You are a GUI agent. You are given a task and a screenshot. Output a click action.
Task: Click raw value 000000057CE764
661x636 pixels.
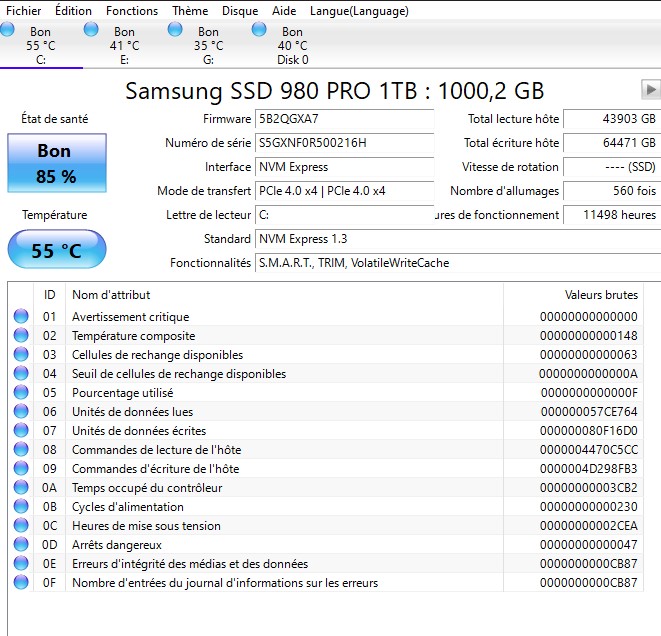(589, 412)
